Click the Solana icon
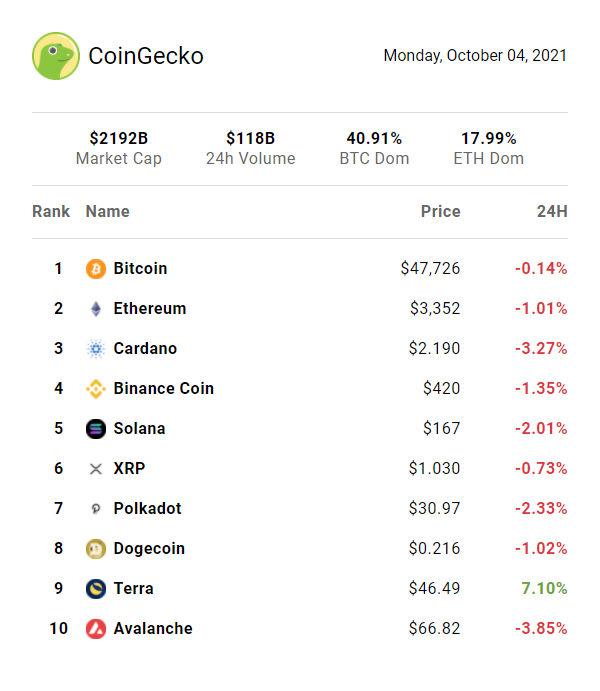The height and width of the screenshot is (691, 600). (x=96, y=429)
